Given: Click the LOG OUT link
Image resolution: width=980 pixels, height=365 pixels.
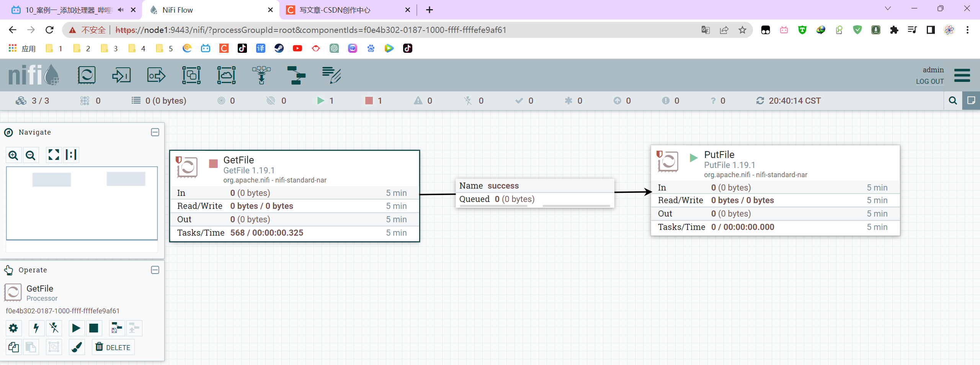Looking at the screenshot, I should pos(929,81).
